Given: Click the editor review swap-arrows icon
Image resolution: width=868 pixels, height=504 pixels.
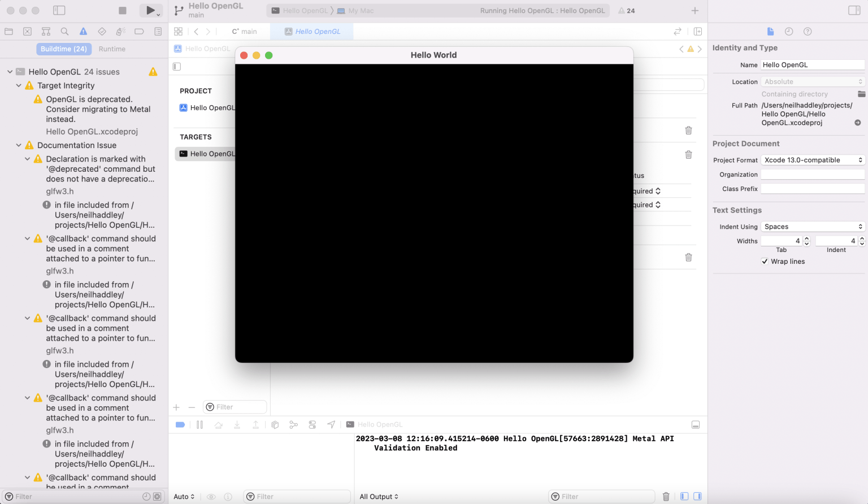Looking at the screenshot, I should 678,32.
